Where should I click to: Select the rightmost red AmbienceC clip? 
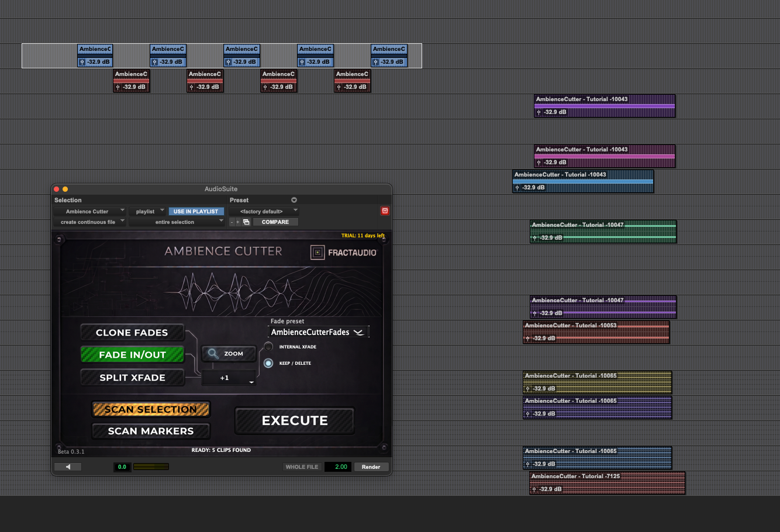352,81
